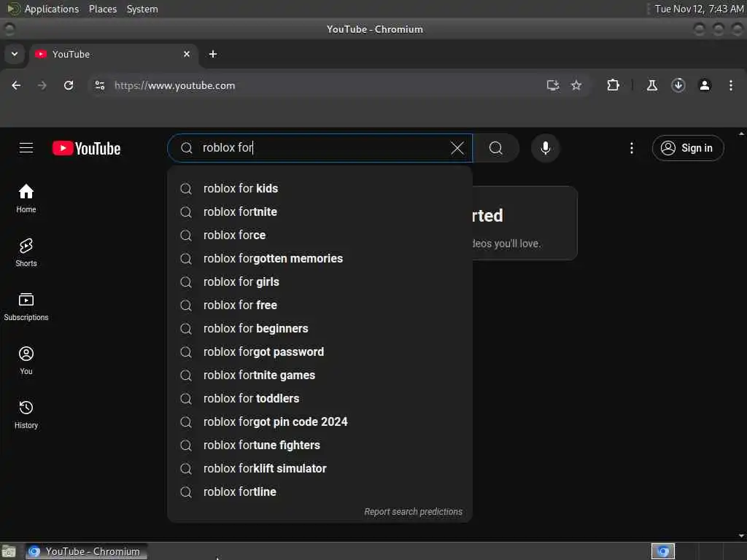Select suggestion 'roblox fortnite'
The height and width of the screenshot is (560, 747).
[320, 212]
